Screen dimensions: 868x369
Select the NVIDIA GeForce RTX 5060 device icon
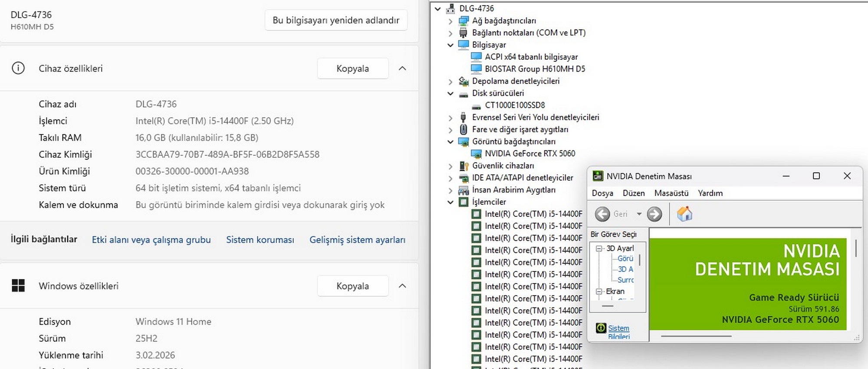(x=476, y=153)
